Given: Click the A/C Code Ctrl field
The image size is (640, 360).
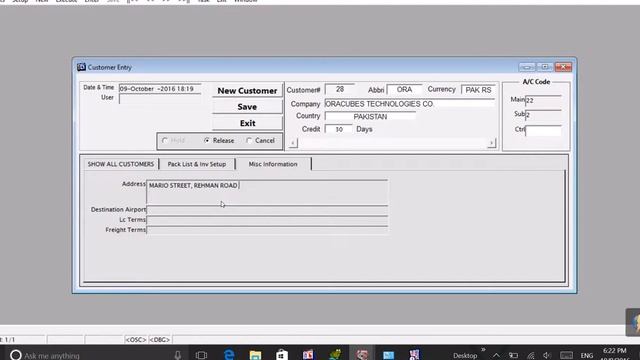Looking at the screenshot, I should pos(543,131).
